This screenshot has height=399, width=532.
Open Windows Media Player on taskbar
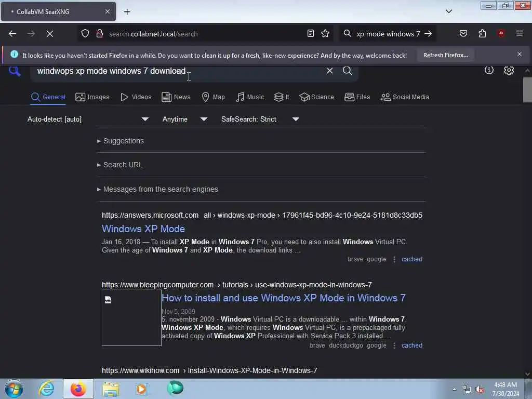click(x=142, y=389)
